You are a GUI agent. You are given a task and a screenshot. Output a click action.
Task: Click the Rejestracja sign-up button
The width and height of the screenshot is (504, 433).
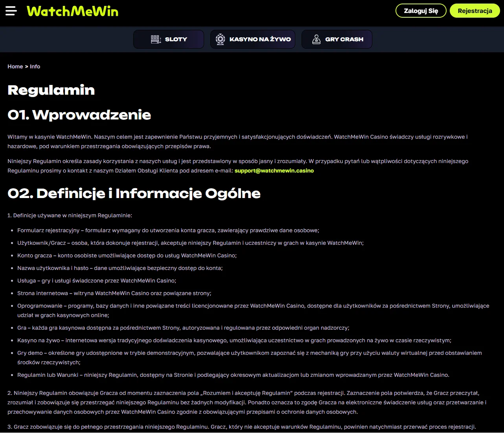(x=475, y=11)
